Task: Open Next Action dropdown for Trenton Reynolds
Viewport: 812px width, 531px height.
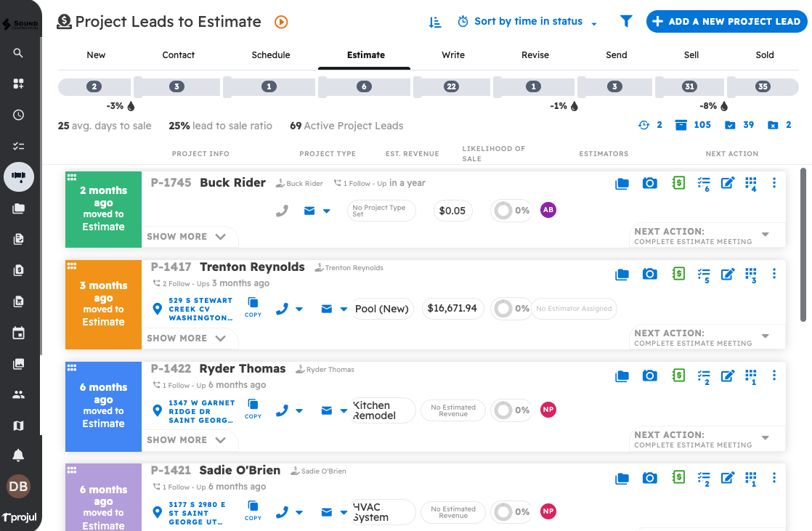Action: click(765, 336)
